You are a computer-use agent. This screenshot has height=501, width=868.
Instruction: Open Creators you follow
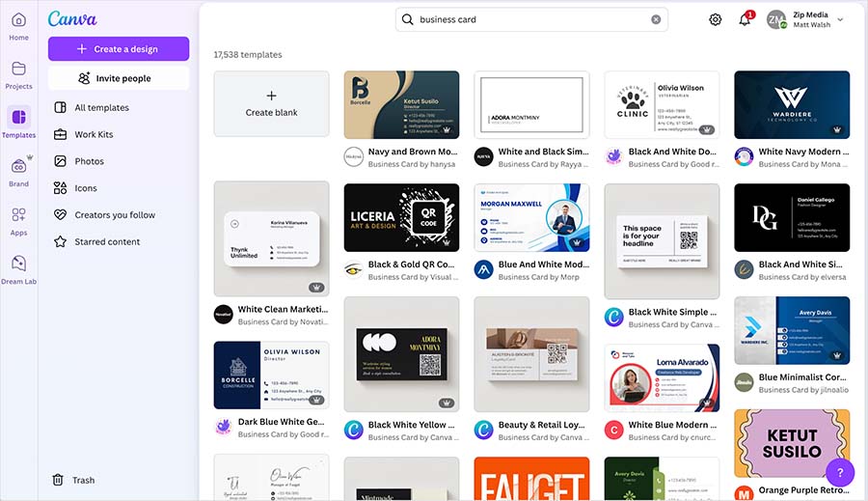tap(115, 215)
